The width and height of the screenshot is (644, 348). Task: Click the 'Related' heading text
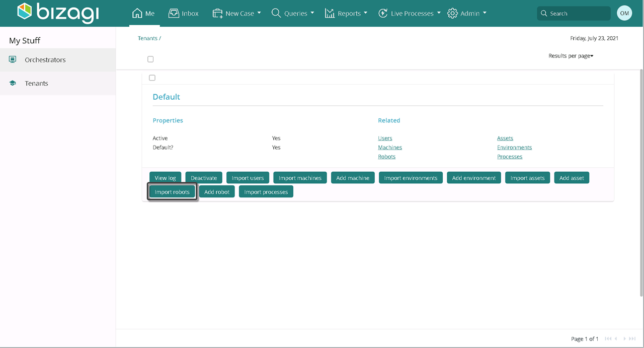389,120
